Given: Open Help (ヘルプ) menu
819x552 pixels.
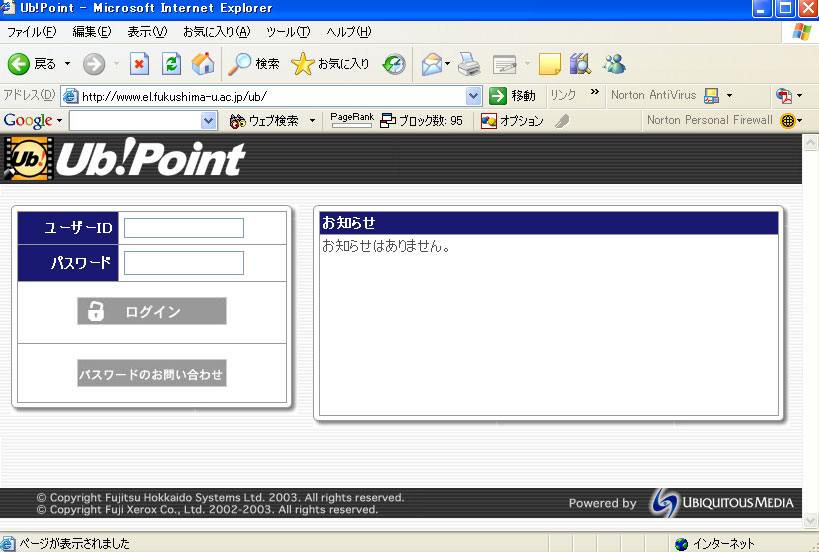Looking at the screenshot, I should click(x=348, y=32).
